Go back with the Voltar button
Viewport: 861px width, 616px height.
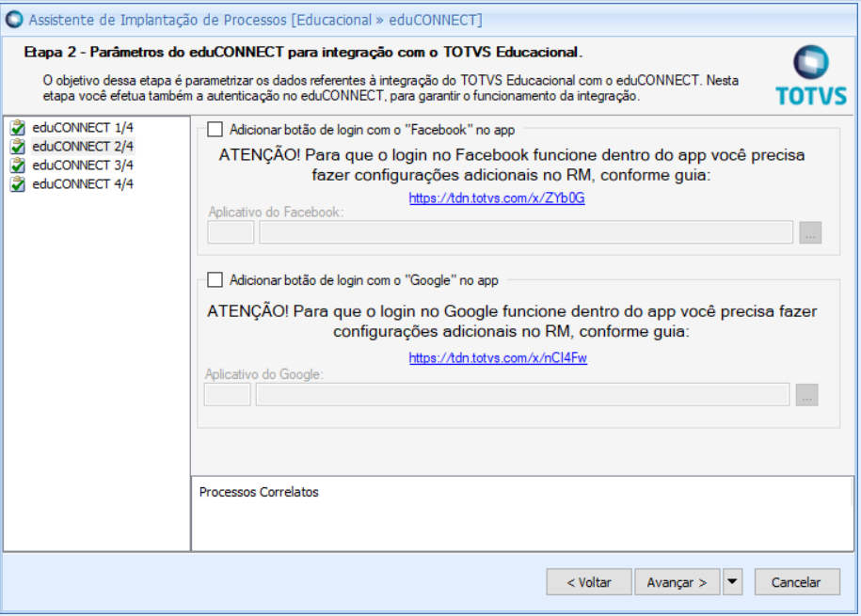pos(589,582)
